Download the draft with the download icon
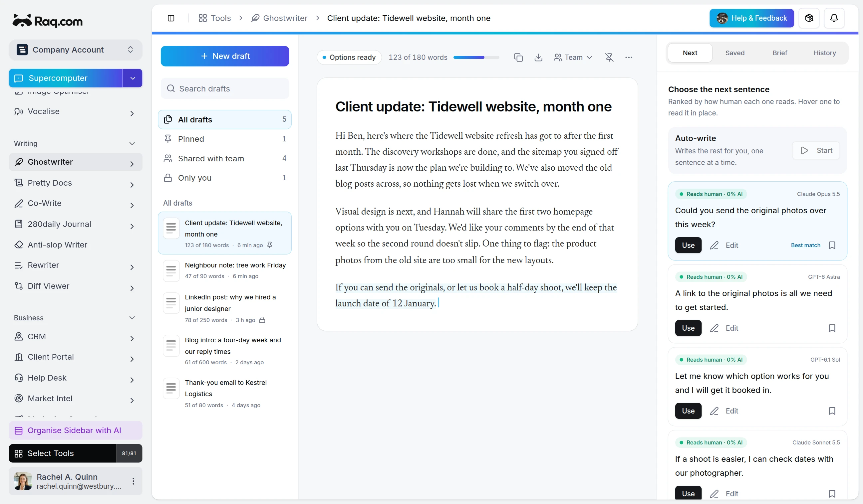The height and width of the screenshot is (504, 863). pos(538,58)
